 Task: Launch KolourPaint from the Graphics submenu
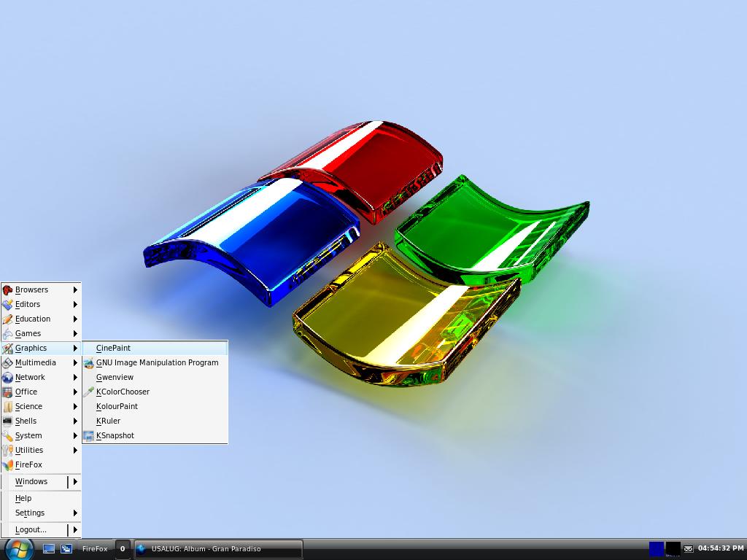point(155,406)
